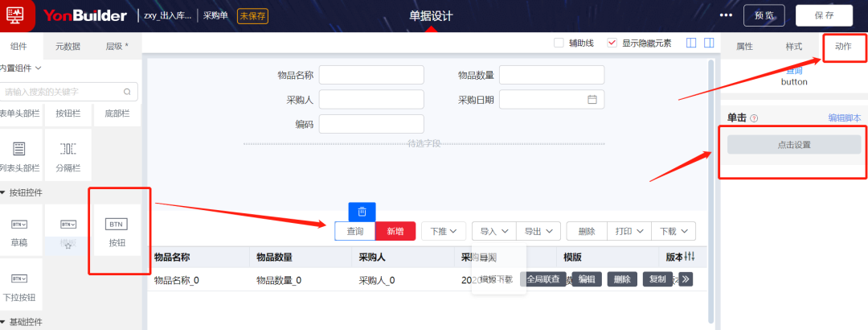Click the 模版 column header

(572, 258)
